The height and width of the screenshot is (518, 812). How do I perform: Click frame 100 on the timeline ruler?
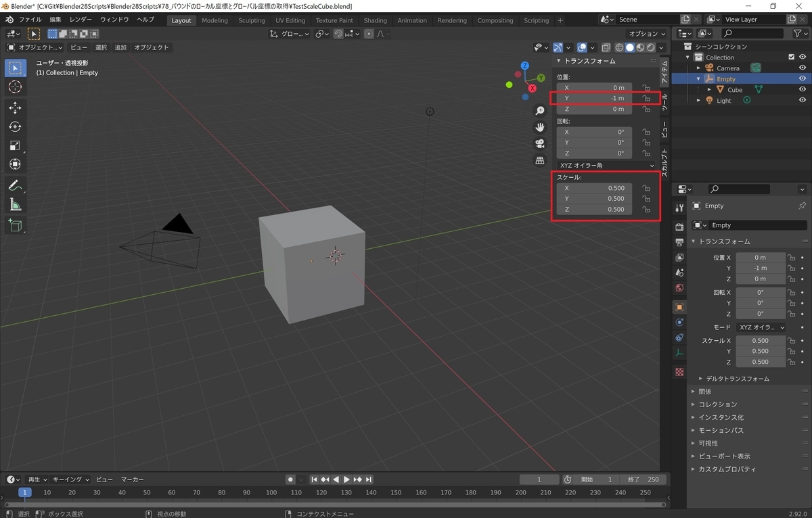coord(271,492)
